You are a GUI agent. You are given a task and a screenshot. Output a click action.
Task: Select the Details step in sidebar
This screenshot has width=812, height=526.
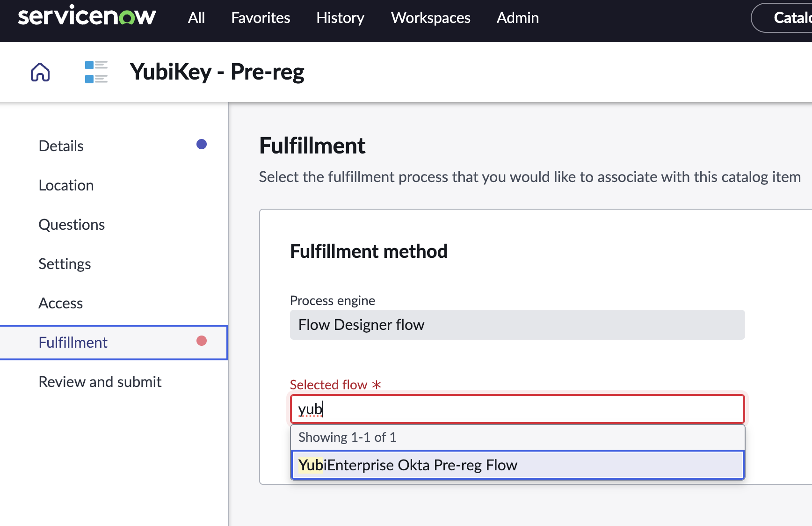click(114, 146)
